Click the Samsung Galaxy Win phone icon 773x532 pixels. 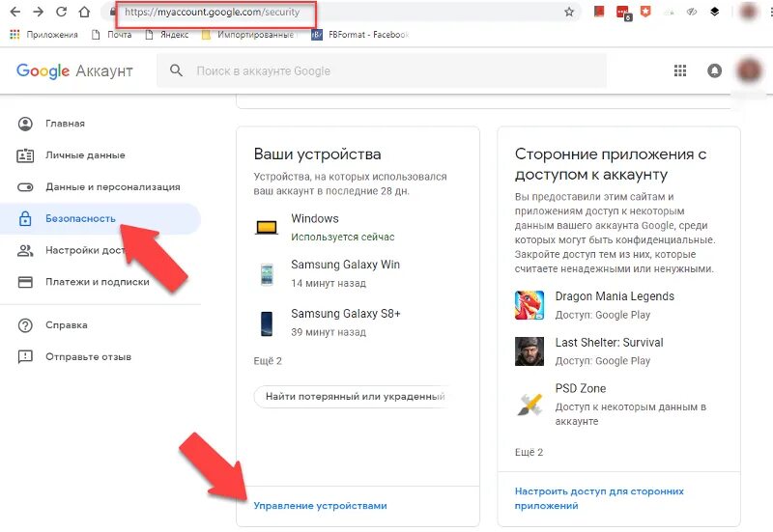267,274
